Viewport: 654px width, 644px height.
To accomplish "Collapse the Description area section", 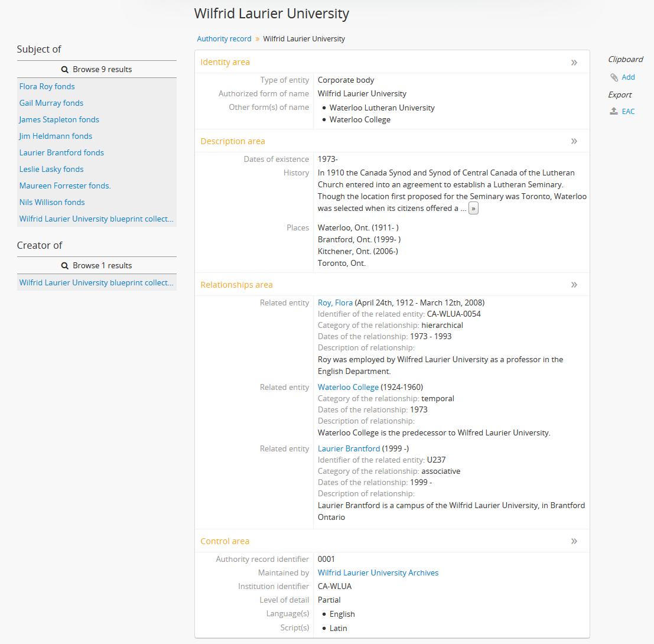I will 574,141.
